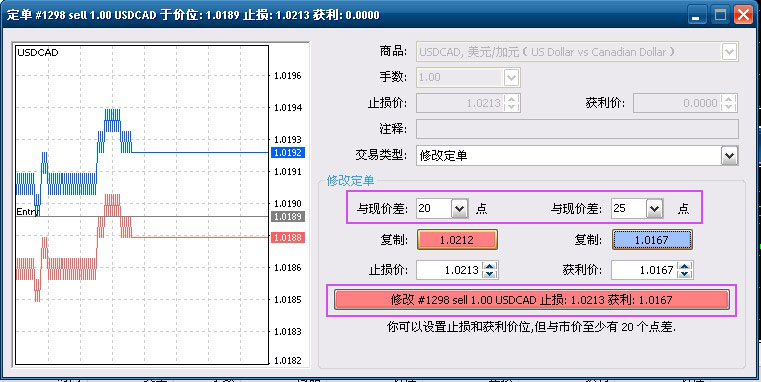Screen dimensions: 761x382
Task: Open the 交易类型 dropdown arrow
Action: click(x=728, y=156)
